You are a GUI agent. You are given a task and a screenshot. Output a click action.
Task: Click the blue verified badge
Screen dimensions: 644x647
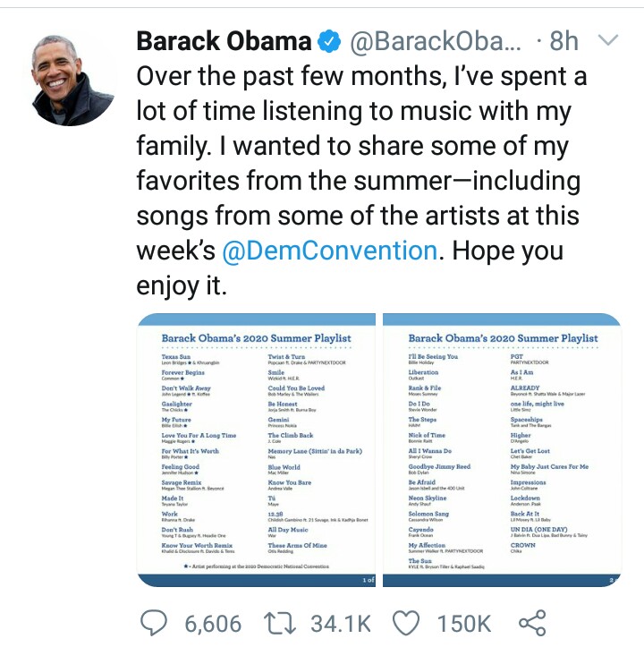pyautogui.click(x=330, y=42)
